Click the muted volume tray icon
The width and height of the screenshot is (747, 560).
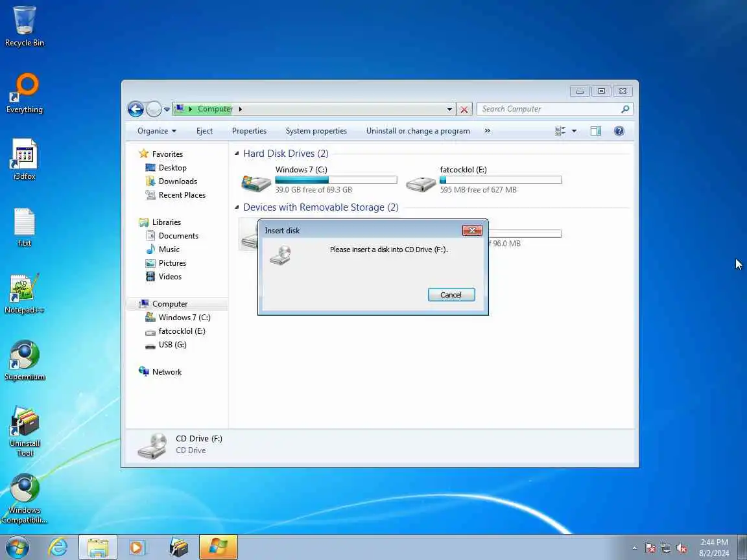click(682, 548)
